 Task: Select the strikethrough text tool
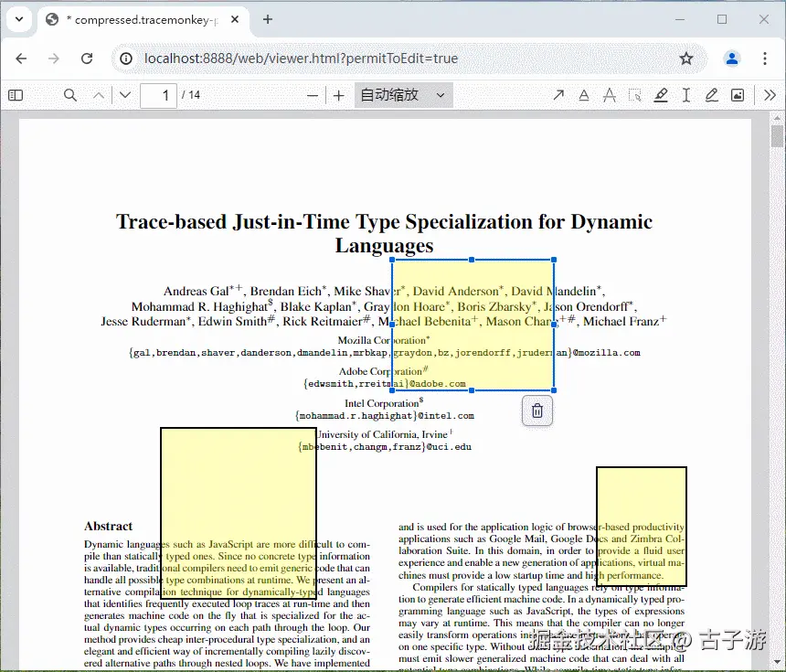610,95
